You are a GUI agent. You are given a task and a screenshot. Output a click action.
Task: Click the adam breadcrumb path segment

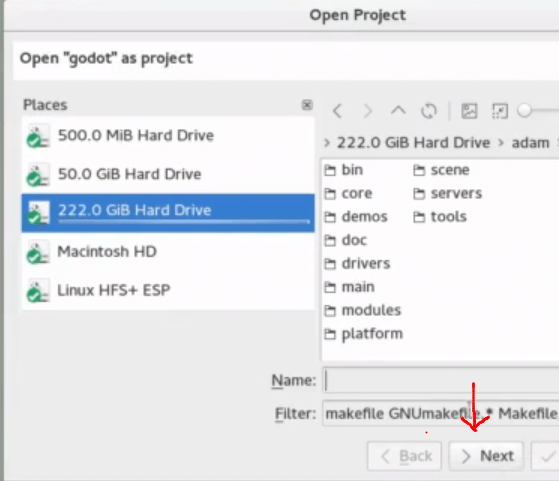tap(530, 143)
